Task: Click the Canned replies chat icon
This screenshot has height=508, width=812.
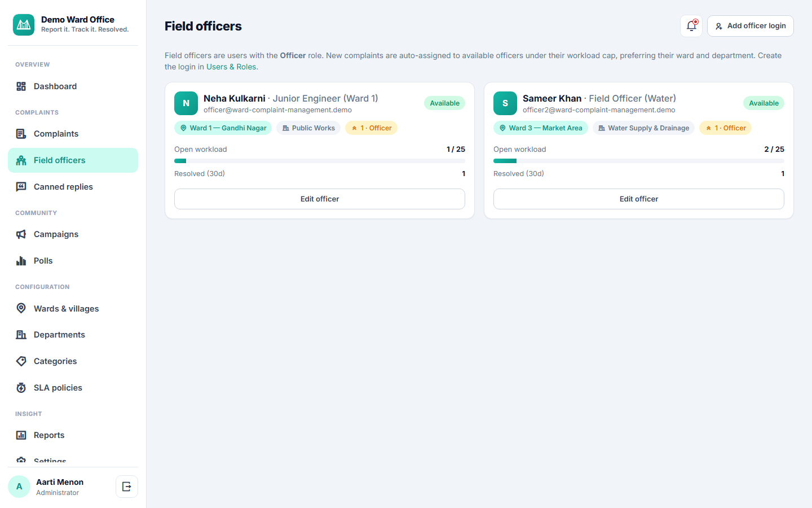Action: [21, 187]
